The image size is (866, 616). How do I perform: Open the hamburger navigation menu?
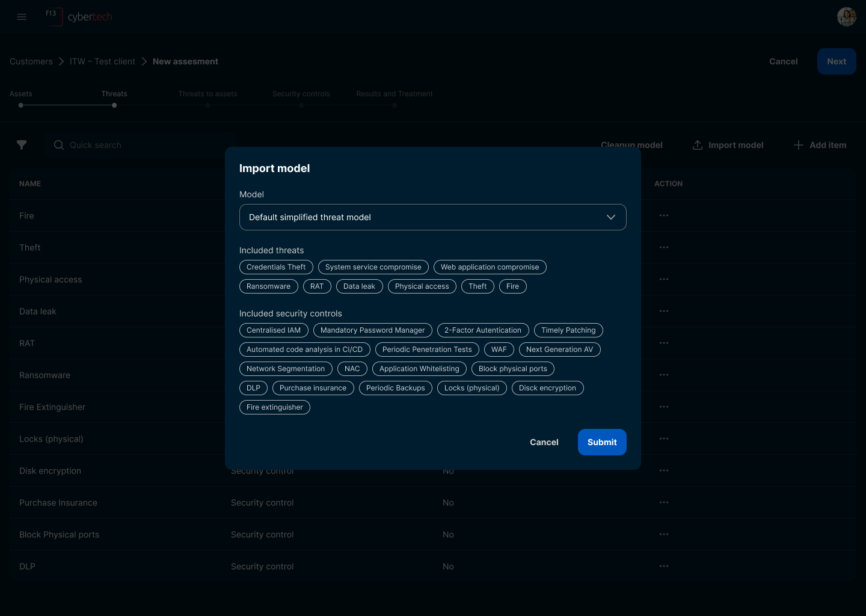click(22, 17)
